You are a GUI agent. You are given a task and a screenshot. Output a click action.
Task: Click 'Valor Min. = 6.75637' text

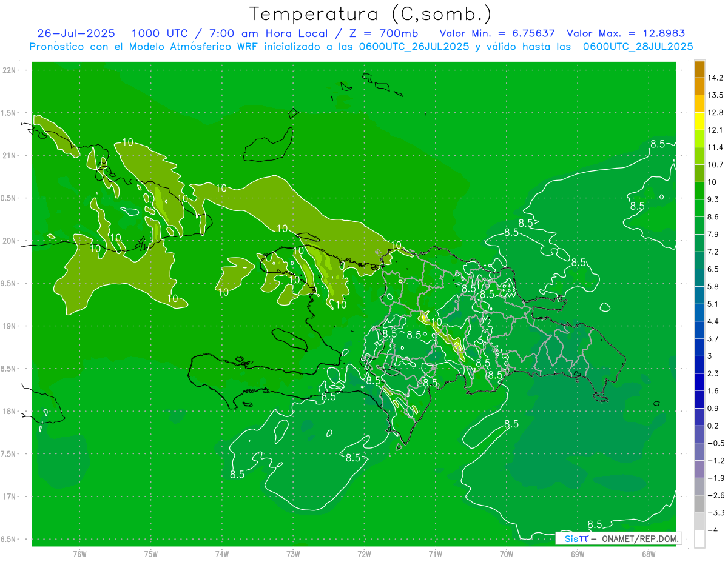click(497, 33)
